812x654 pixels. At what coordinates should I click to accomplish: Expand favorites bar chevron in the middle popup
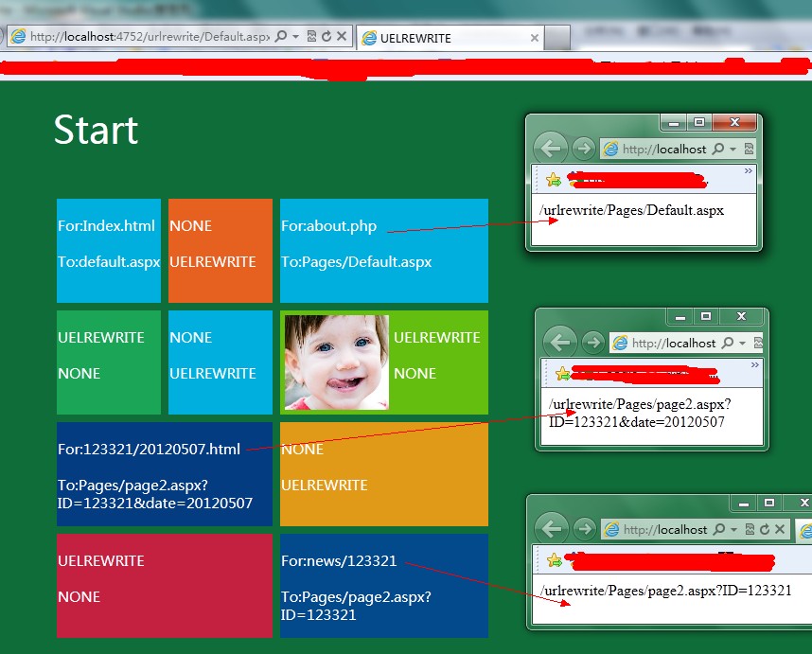tap(755, 364)
